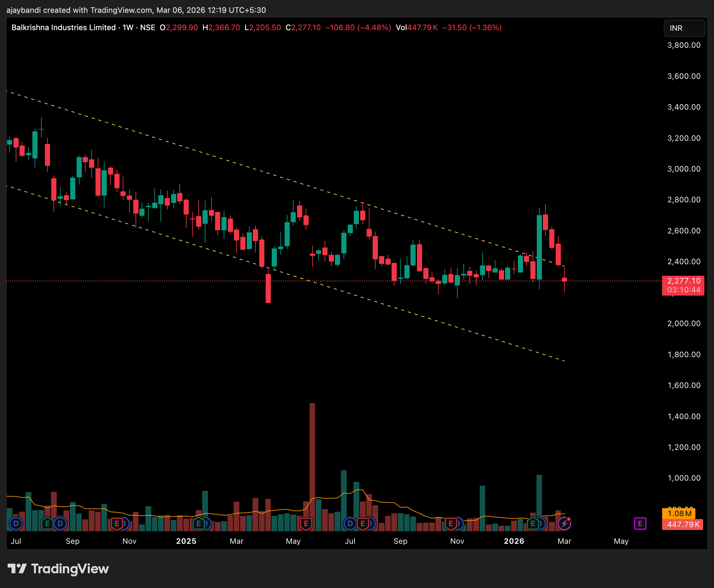Open the green earnings E marker after 2026 label

(x=533, y=524)
